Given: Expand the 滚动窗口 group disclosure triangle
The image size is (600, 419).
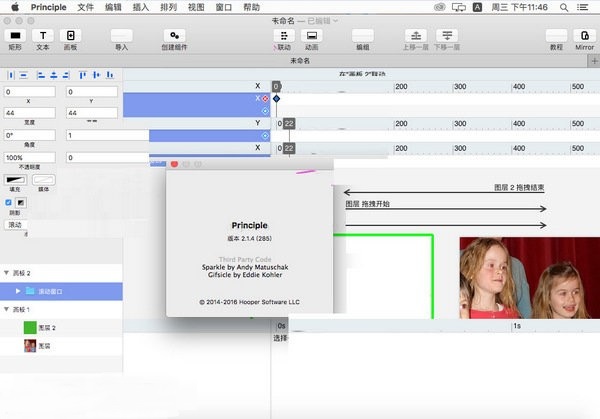Looking at the screenshot, I should point(17,292).
